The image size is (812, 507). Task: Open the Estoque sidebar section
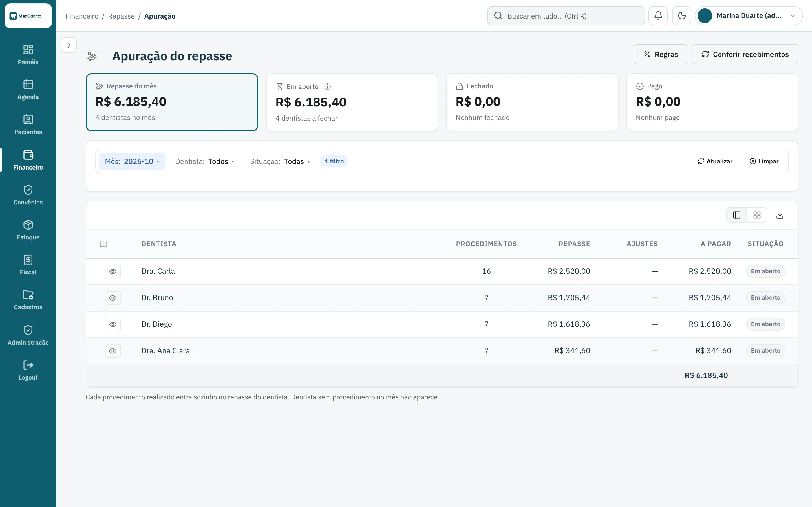tap(28, 230)
